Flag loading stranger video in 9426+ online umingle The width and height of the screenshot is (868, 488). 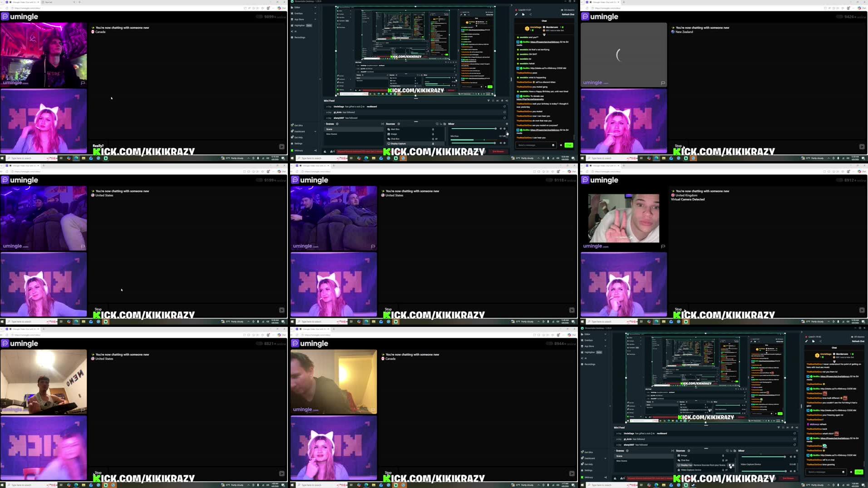pos(663,83)
